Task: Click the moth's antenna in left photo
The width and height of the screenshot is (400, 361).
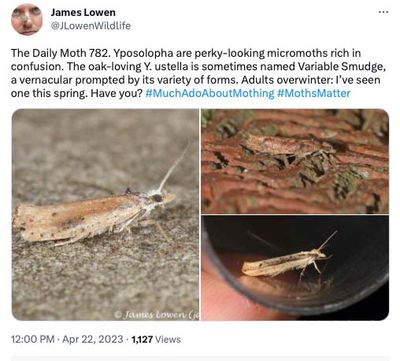Action: pos(171,169)
